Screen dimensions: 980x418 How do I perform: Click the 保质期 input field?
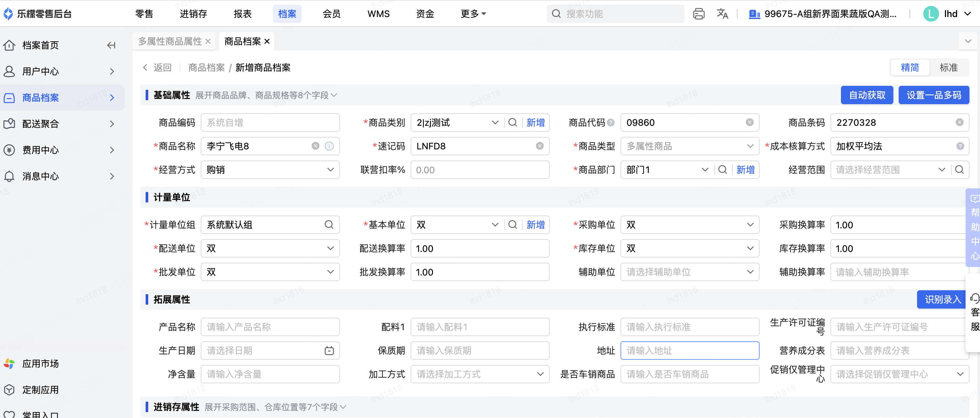(480, 351)
